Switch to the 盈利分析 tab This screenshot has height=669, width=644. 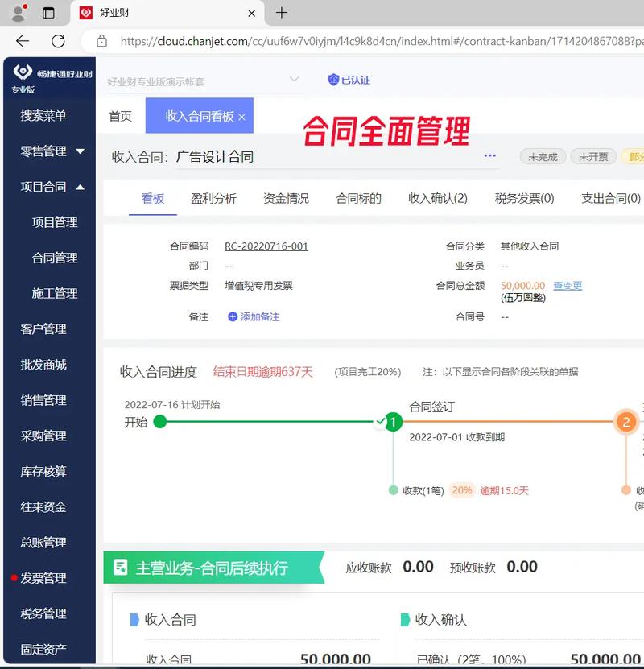212,198
